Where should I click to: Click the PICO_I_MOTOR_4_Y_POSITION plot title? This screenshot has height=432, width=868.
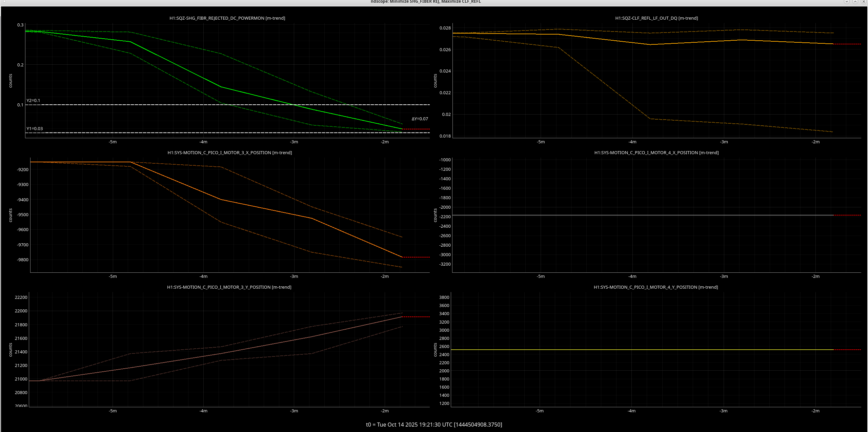655,287
